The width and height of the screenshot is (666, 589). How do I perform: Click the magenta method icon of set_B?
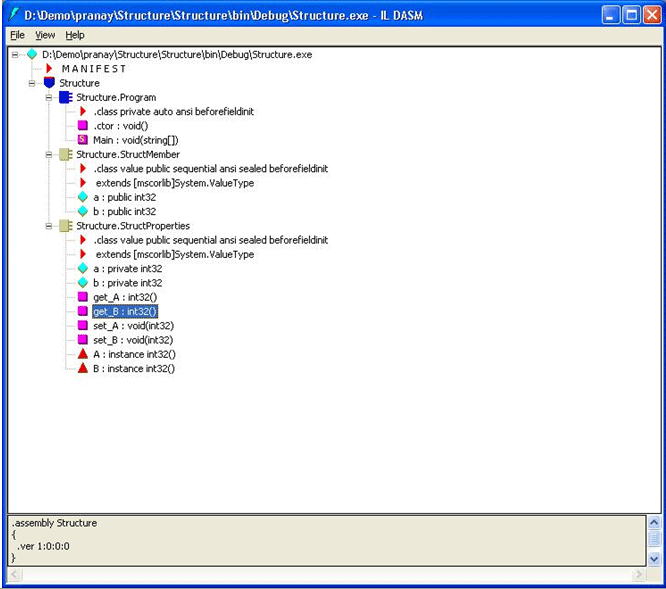[x=83, y=340]
